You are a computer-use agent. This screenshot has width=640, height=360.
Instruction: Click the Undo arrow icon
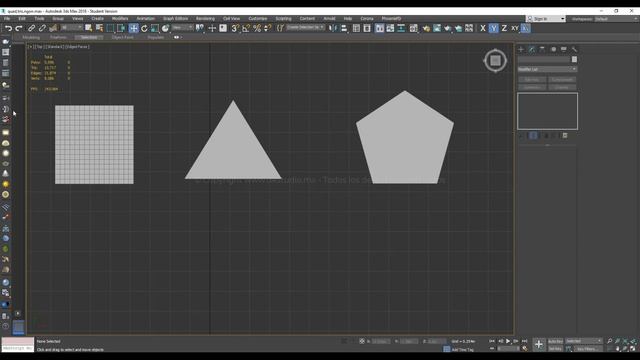(x=8, y=28)
